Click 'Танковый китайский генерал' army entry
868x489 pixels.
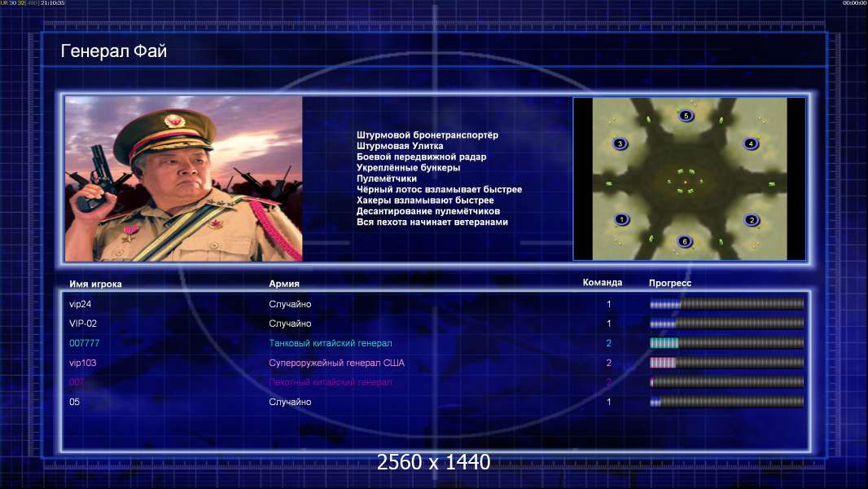[331, 343]
